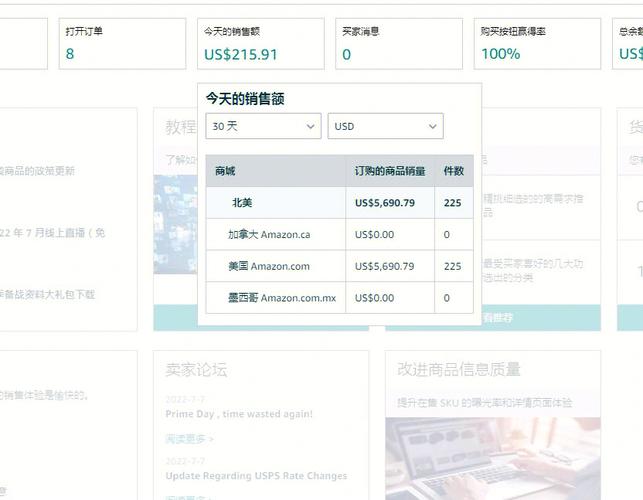Open the 买家消息 card showing 0
The image size is (643, 500).
[399, 43]
